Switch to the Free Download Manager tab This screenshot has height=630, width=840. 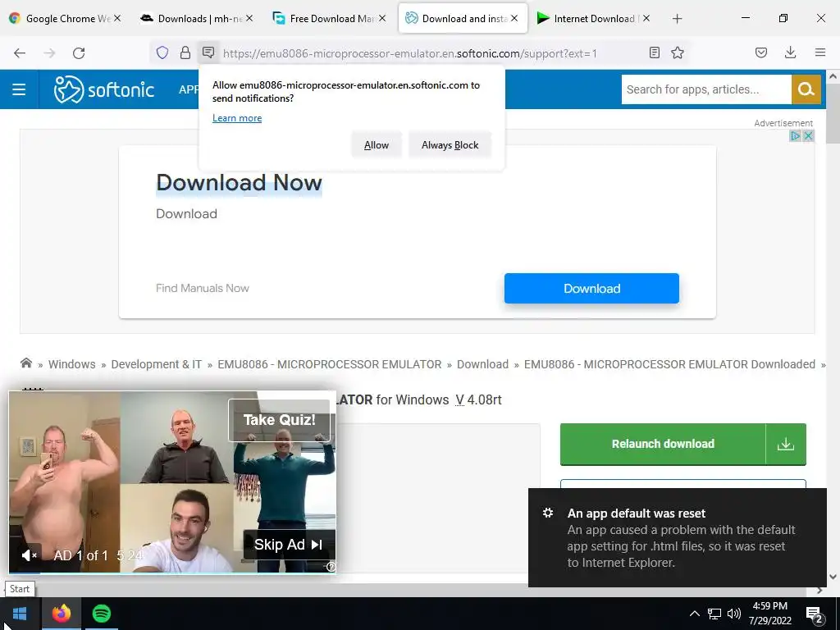click(x=328, y=19)
